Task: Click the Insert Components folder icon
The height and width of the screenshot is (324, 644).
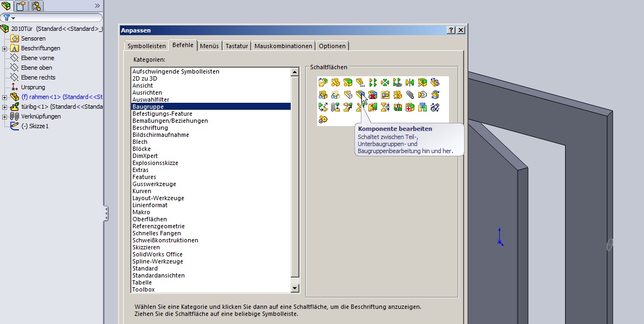Action: coord(323,83)
